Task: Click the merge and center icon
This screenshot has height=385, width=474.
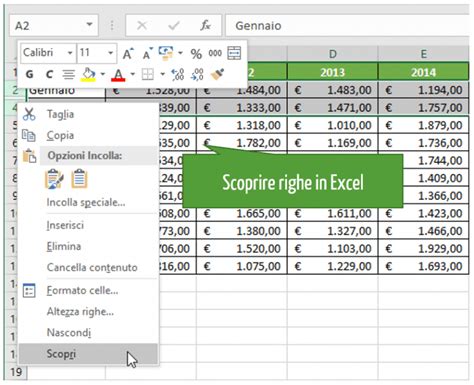Action: click(x=234, y=53)
